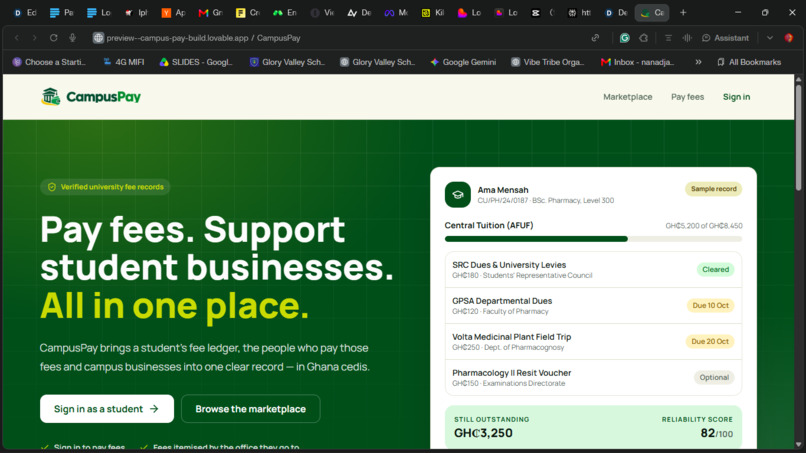This screenshot has height=453, width=806.
Task: Click the Optional badge
Action: [714, 377]
